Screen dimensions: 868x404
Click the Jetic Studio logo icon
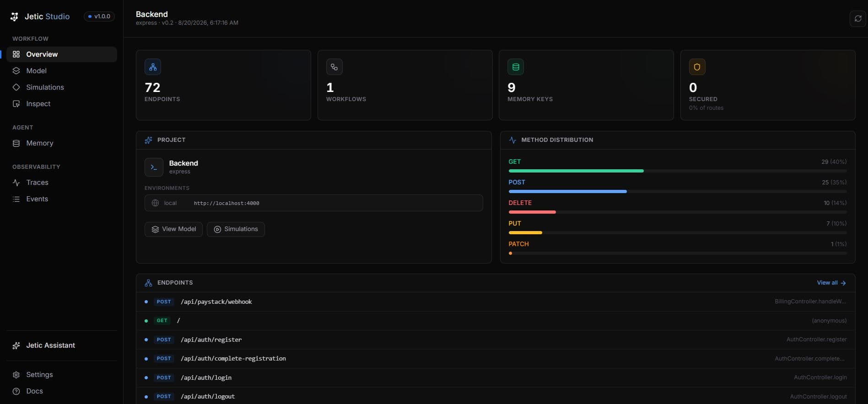tap(15, 16)
